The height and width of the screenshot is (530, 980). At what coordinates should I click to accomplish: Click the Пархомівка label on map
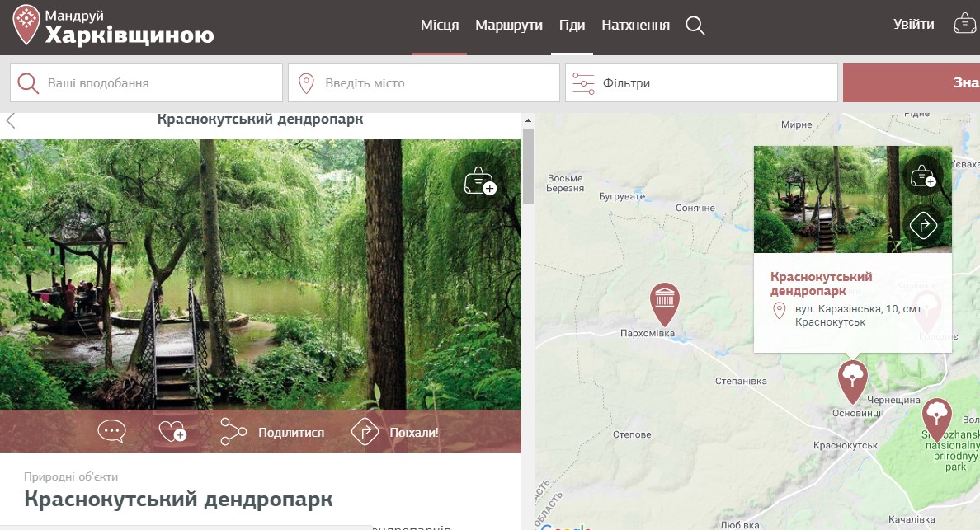[x=648, y=333]
